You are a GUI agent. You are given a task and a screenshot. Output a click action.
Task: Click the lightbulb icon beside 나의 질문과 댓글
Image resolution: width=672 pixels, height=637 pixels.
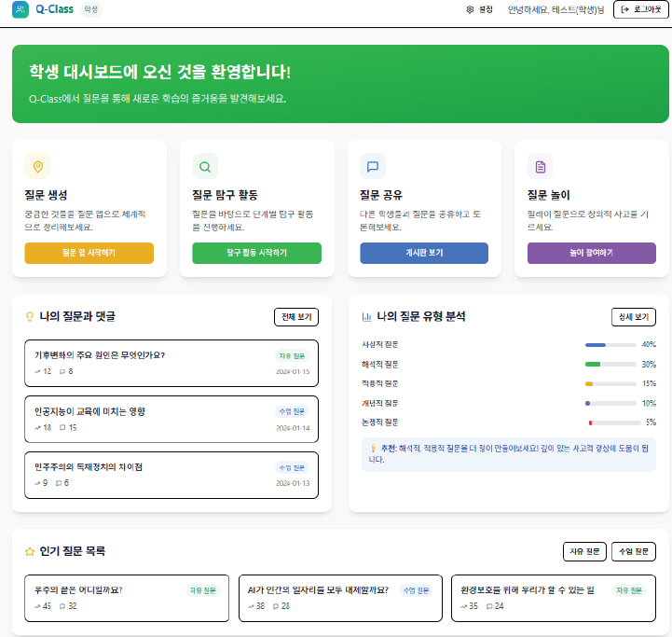(x=29, y=317)
